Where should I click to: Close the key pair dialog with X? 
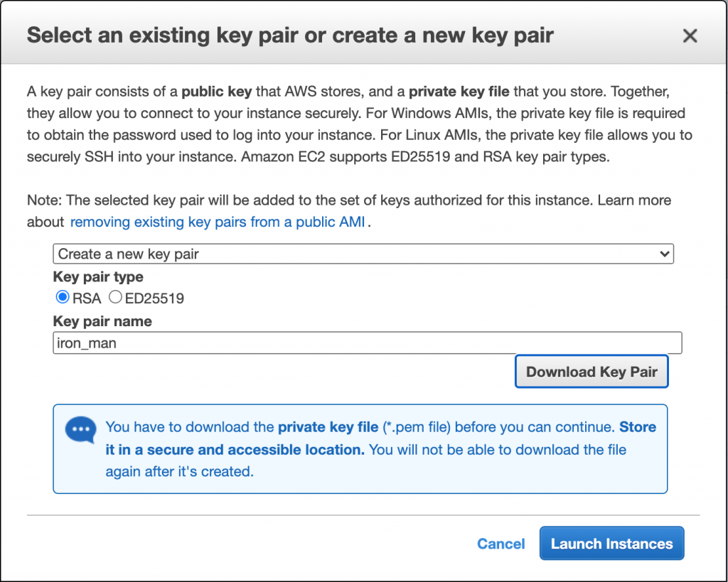tap(690, 36)
